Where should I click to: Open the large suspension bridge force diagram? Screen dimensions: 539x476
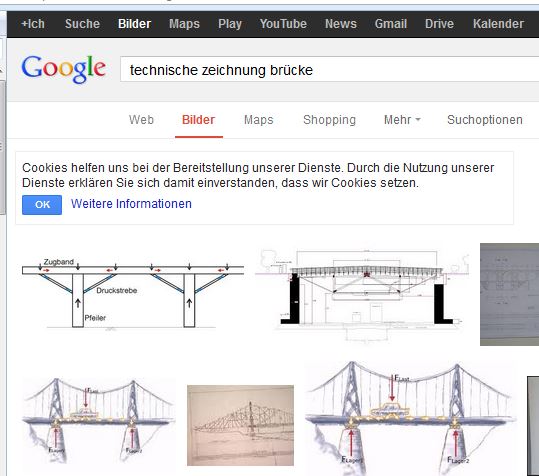[x=411, y=418]
